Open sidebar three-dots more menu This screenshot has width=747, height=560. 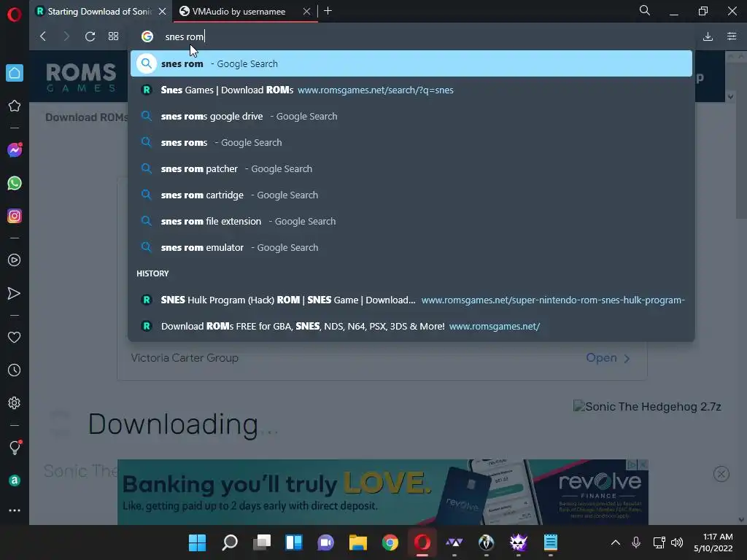[15, 510]
